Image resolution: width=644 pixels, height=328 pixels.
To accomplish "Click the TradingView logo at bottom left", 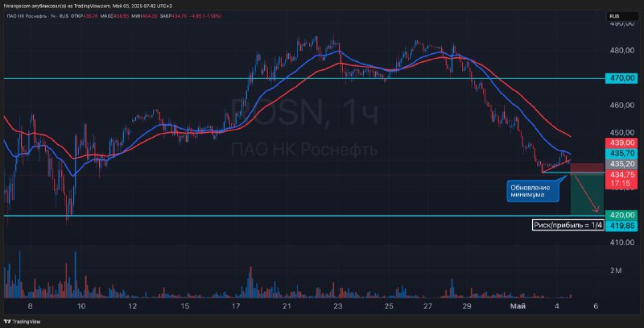I will 23,322.
